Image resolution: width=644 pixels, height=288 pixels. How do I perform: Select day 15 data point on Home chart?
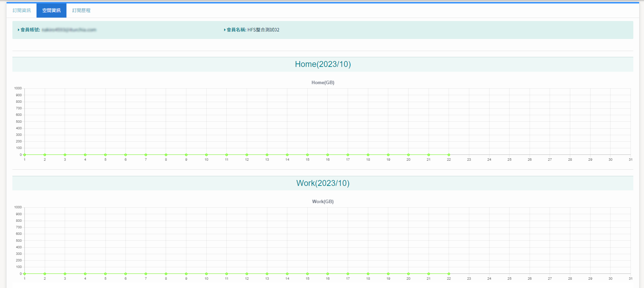[x=308, y=155]
